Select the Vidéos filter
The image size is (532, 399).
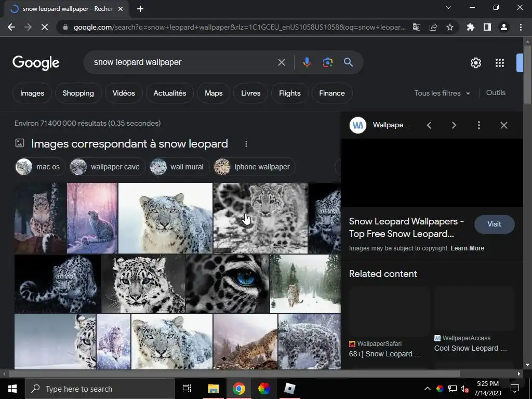tap(124, 93)
